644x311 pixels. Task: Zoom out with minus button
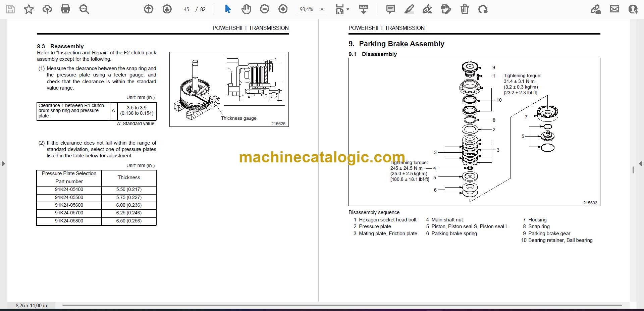coord(265,9)
